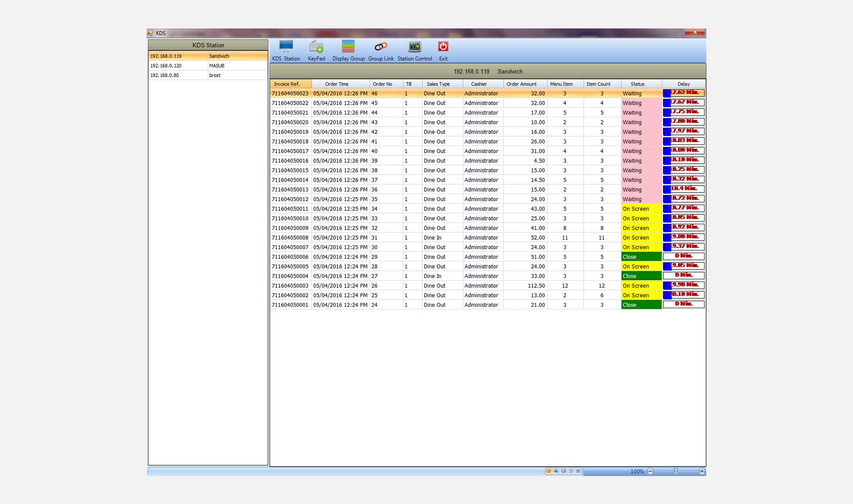Click the red Exit power icon
The width and height of the screenshot is (853, 504).
pyautogui.click(x=443, y=47)
